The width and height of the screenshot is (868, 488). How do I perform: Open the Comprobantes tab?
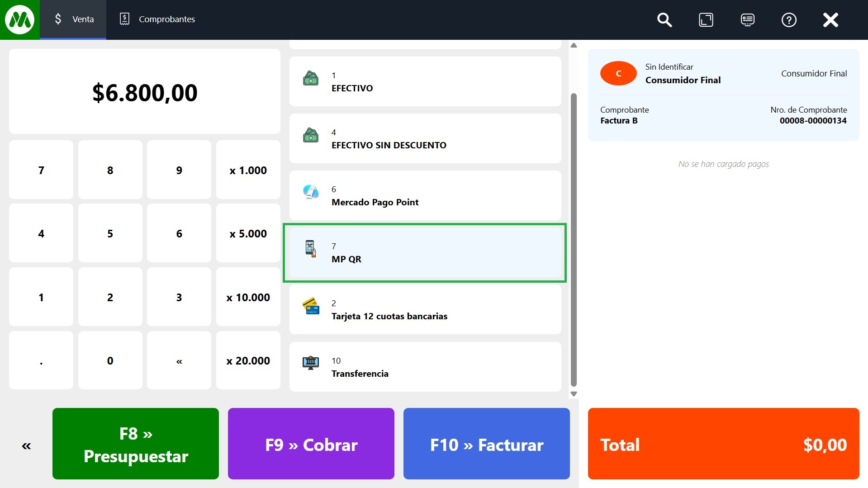(x=157, y=19)
